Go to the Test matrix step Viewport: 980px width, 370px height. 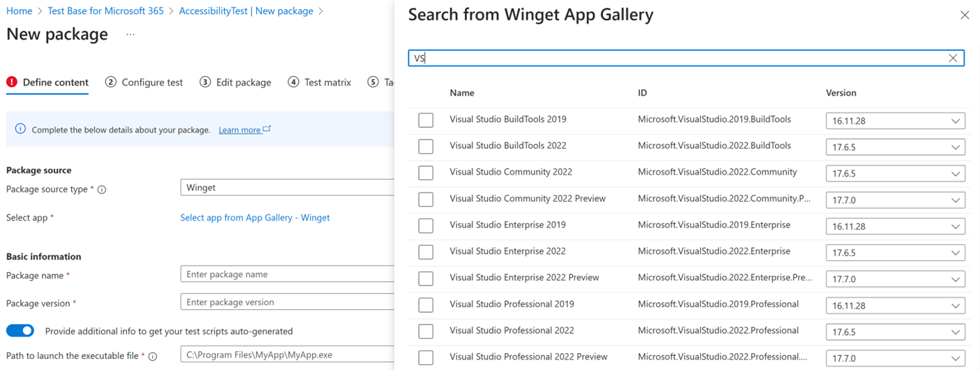[x=319, y=82]
